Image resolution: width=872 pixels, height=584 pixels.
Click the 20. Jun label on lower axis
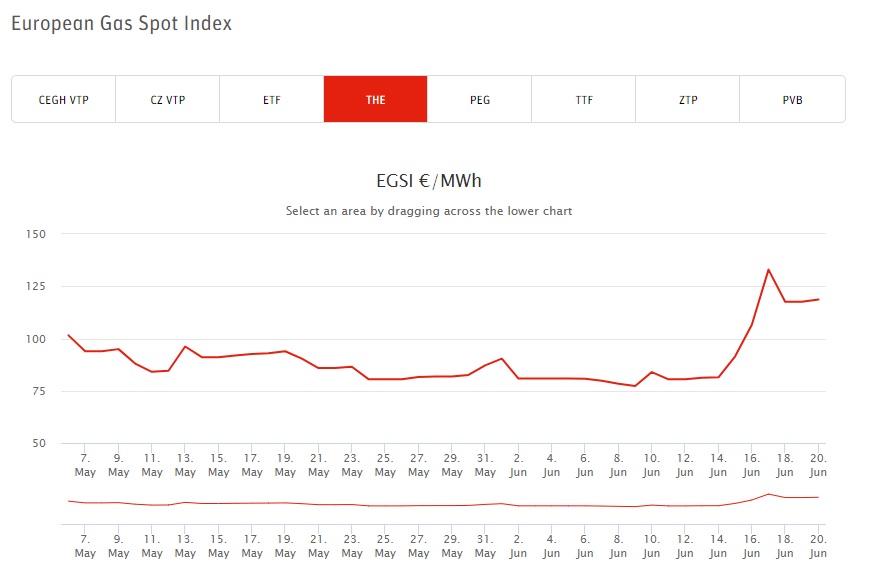click(818, 547)
